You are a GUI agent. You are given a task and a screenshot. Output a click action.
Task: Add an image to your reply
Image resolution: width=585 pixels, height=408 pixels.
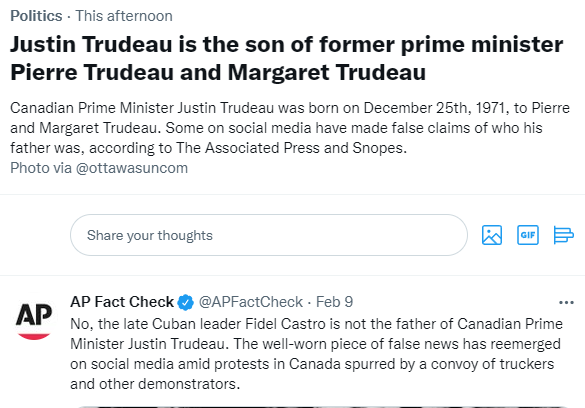(x=492, y=235)
